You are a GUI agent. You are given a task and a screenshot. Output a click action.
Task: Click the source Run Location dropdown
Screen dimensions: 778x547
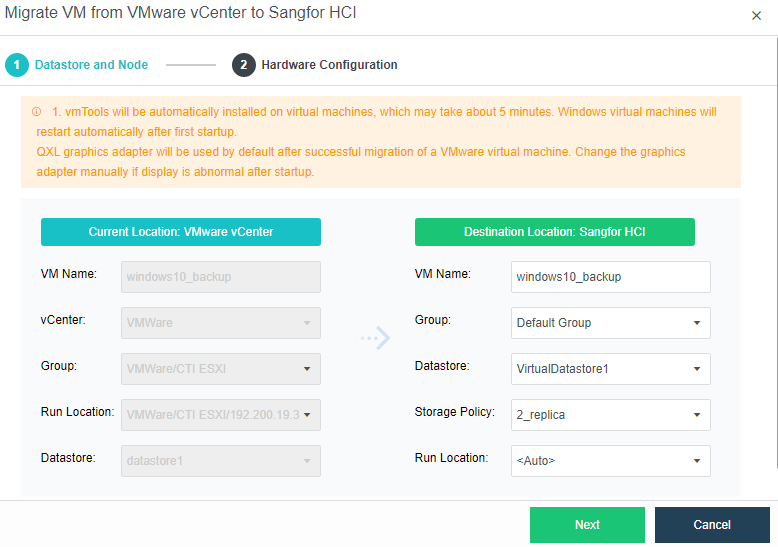(220, 415)
